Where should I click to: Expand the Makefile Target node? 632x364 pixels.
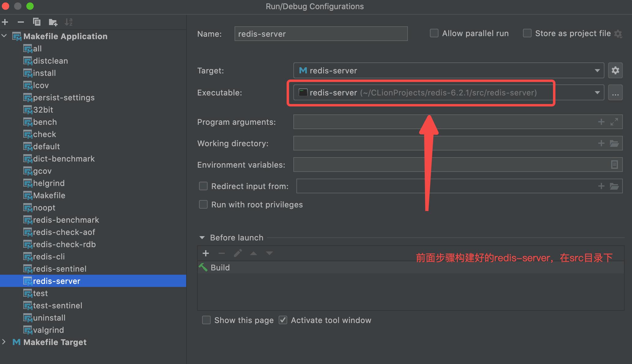[x=4, y=342]
